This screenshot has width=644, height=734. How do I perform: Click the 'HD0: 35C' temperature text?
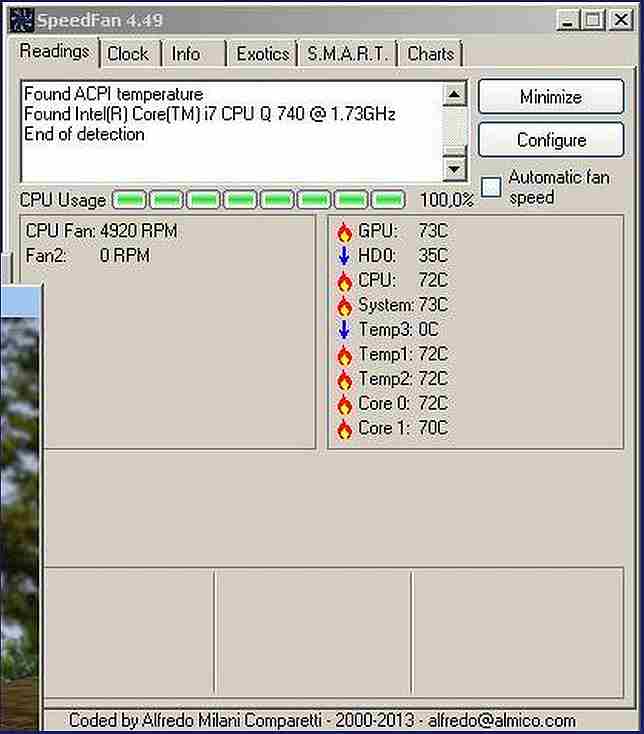[x=403, y=256]
